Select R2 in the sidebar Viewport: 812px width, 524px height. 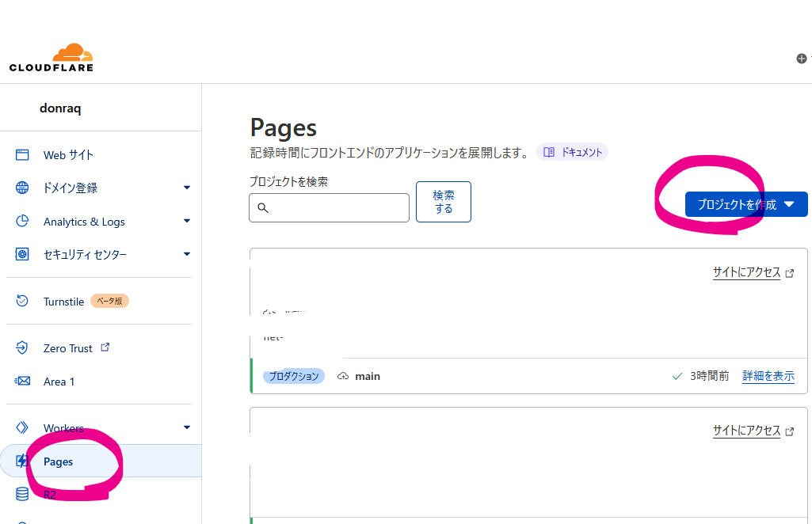(x=50, y=495)
